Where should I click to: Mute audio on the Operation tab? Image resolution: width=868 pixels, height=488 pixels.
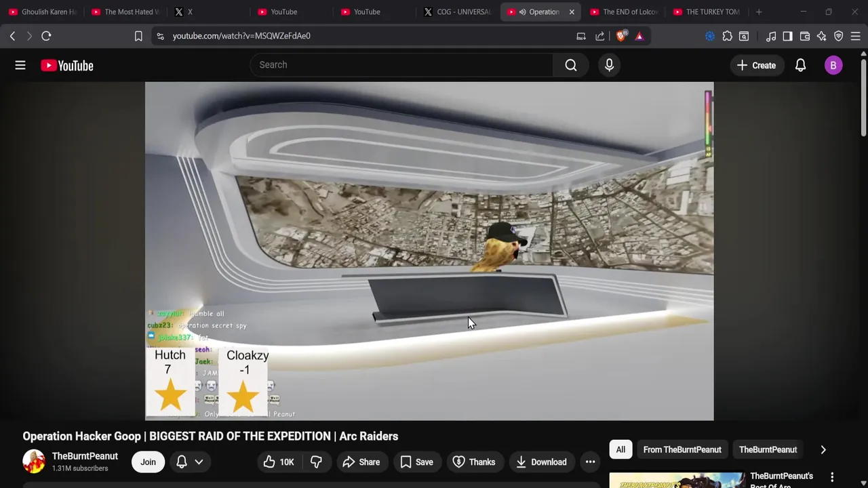pyautogui.click(x=522, y=12)
